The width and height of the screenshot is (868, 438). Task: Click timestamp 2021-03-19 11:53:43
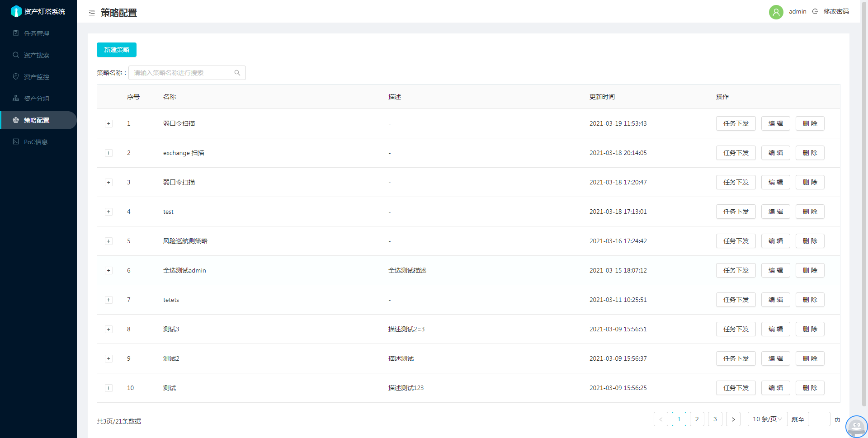pyautogui.click(x=618, y=123)
